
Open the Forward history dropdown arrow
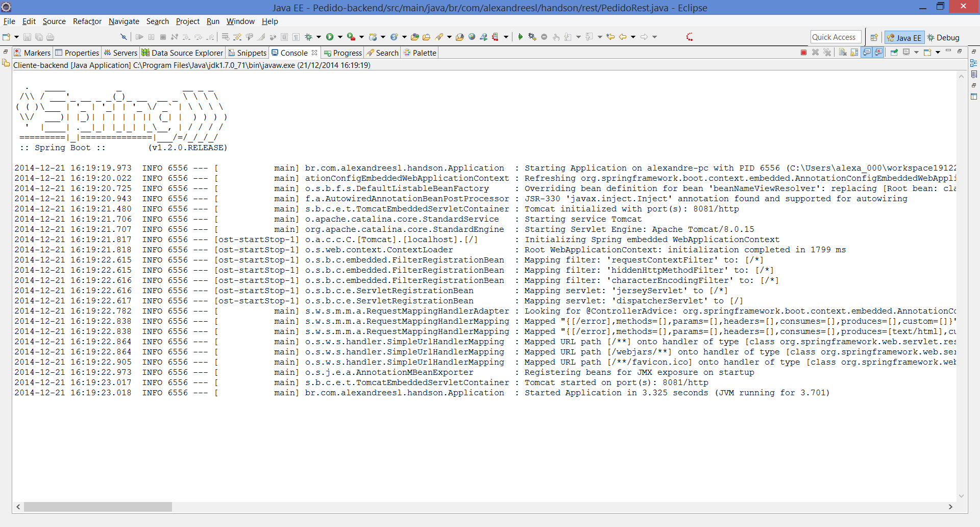click(654, 37)
